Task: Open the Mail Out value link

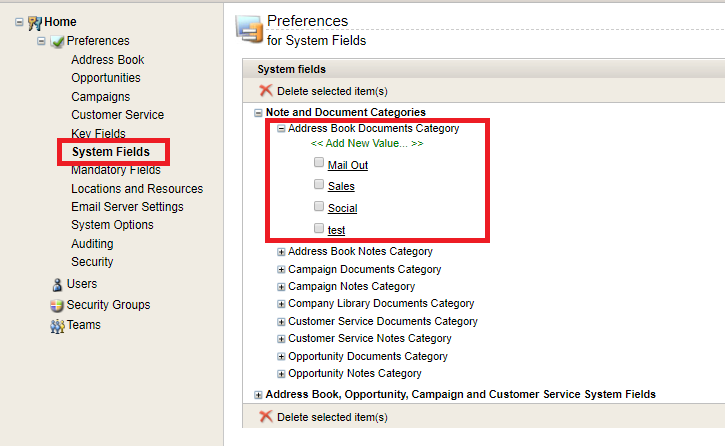Action: pos(348,165)
